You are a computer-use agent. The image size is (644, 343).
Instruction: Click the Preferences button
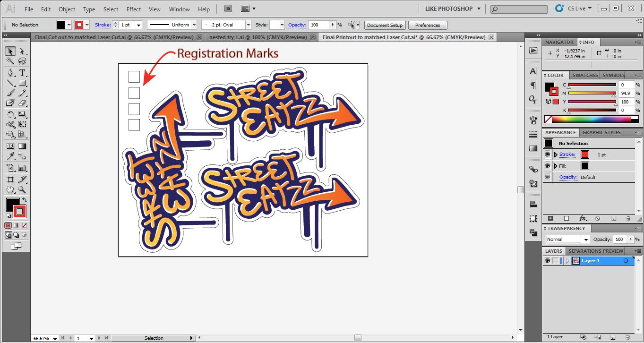pos(428,25)
